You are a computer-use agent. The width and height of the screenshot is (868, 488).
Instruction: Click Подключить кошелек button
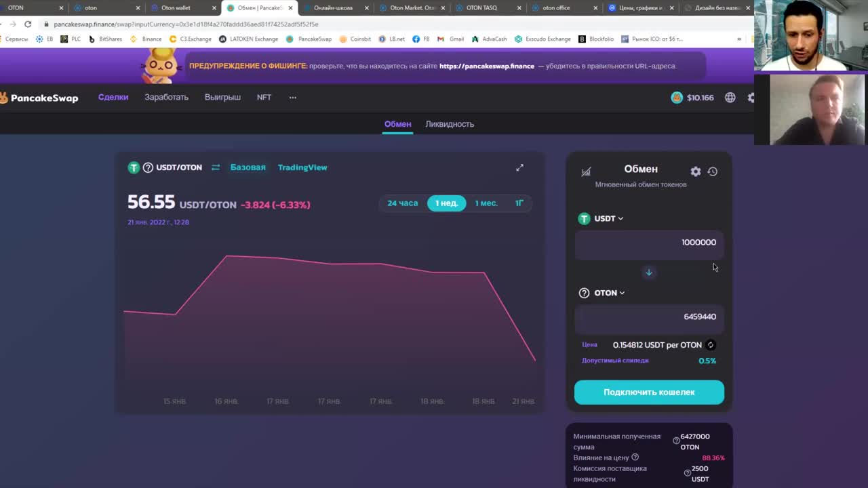tap(649, 392)
